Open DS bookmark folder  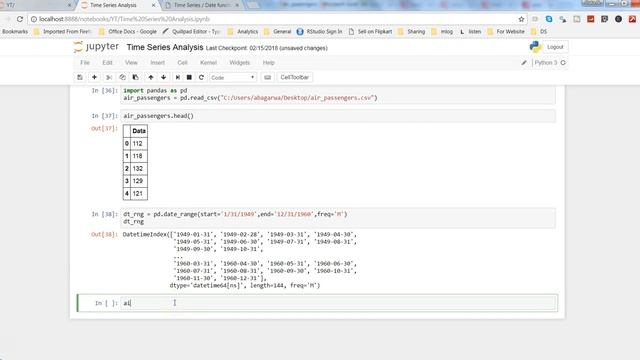[539, 31]
